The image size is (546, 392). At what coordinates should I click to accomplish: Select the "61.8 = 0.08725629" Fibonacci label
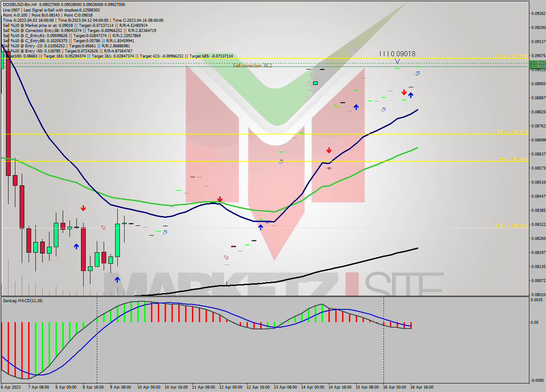tap(511, 132)
